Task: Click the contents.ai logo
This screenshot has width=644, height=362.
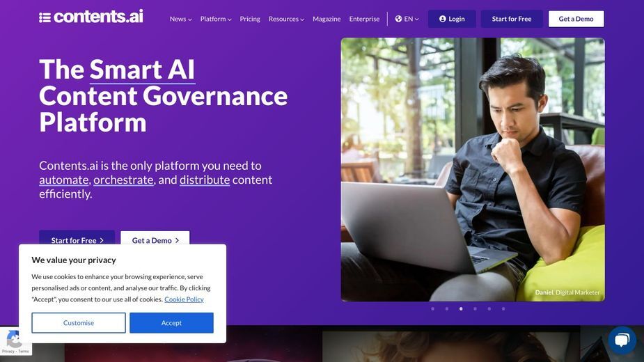Action: [91, 17]
